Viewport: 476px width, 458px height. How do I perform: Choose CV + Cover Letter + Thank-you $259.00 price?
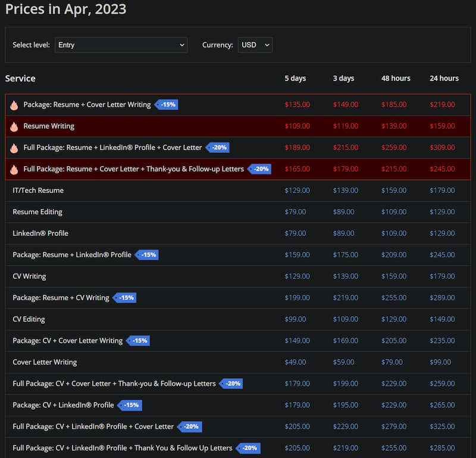[x=442, y=384]
